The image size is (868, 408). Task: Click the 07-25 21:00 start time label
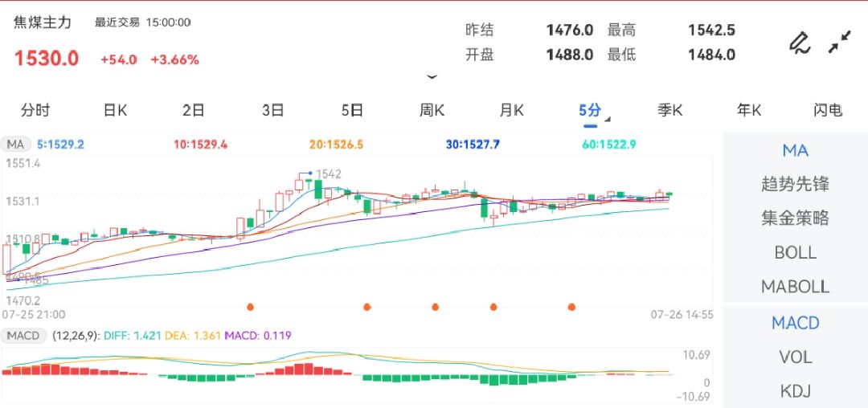pyautogui.click(x=34, y=315)
